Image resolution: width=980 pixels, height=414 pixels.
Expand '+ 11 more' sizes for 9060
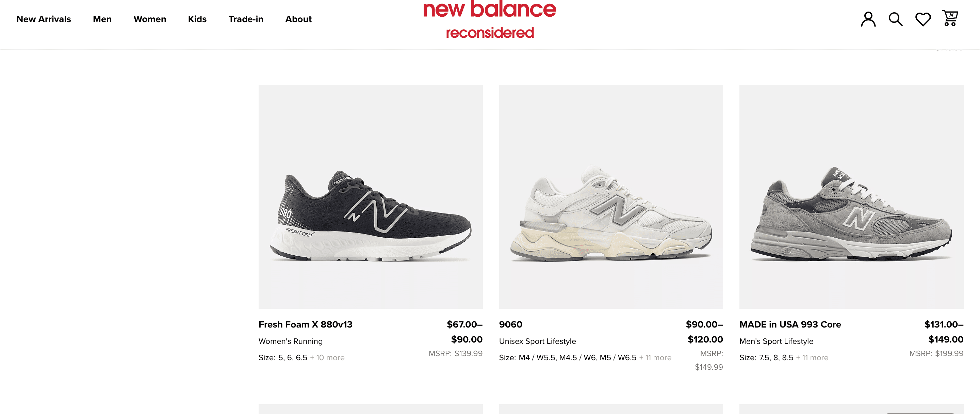click(x=655, y=358)
